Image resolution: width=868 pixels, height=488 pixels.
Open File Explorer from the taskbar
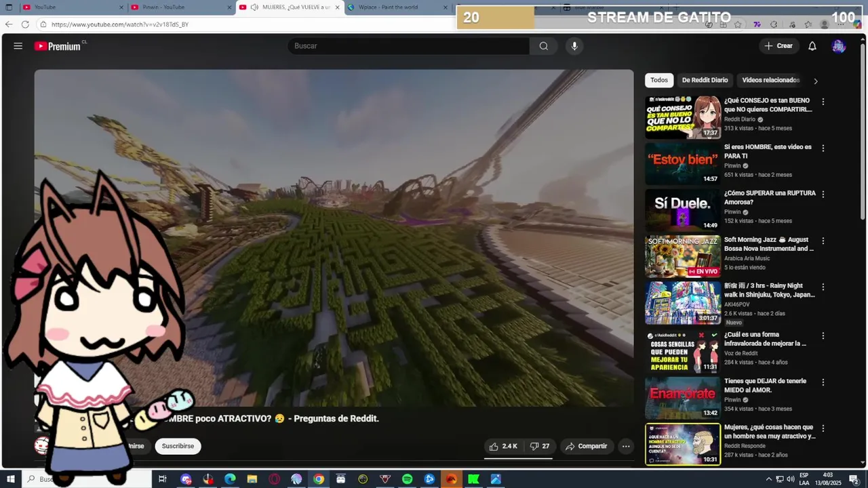252,479
